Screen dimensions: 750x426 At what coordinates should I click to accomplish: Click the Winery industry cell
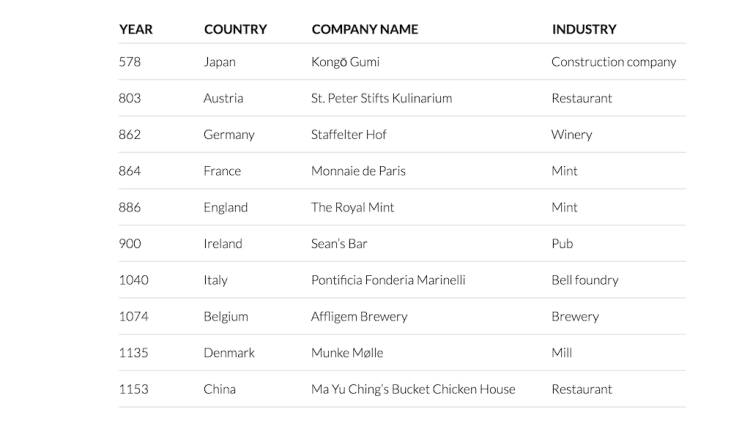571,134
